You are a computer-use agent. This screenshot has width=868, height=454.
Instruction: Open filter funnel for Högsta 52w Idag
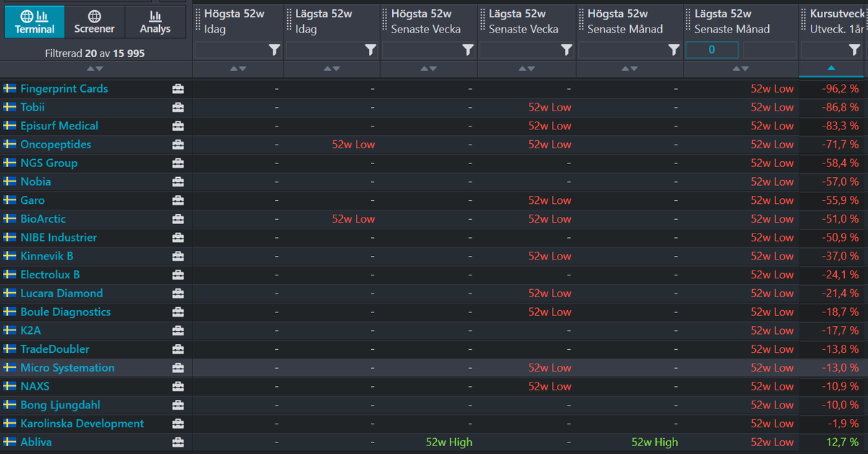pyautogui.click(x=274, y=50)
